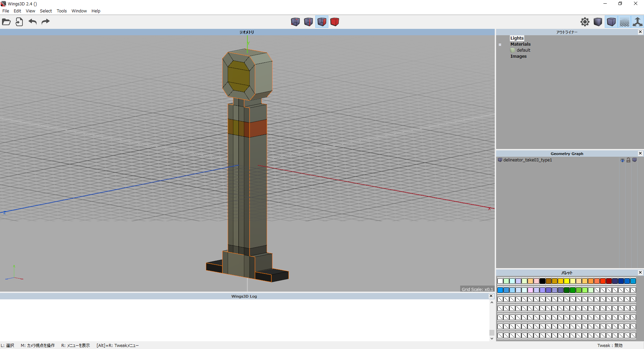Screen dimensions: 644x349
Task: Toggle axes display icon
Action: coord(637,22)
